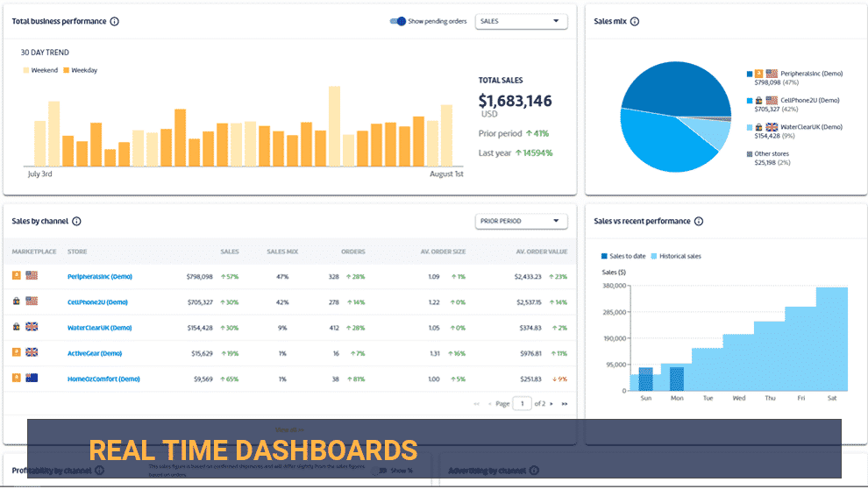Viewport: 868px width, 489px height.
Task: Toggle Show pending orders switch
Action: point(397,21)
